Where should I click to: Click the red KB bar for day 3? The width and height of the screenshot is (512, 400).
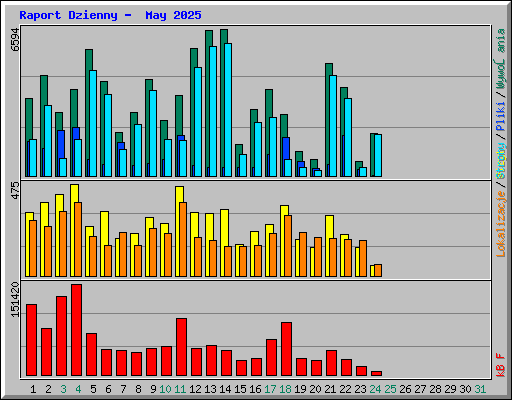pyautogui.click(x=61, y=336)
